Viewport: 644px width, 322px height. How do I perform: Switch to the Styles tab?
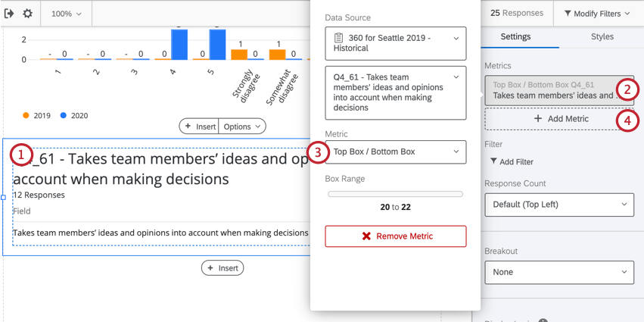coord(602,36)
